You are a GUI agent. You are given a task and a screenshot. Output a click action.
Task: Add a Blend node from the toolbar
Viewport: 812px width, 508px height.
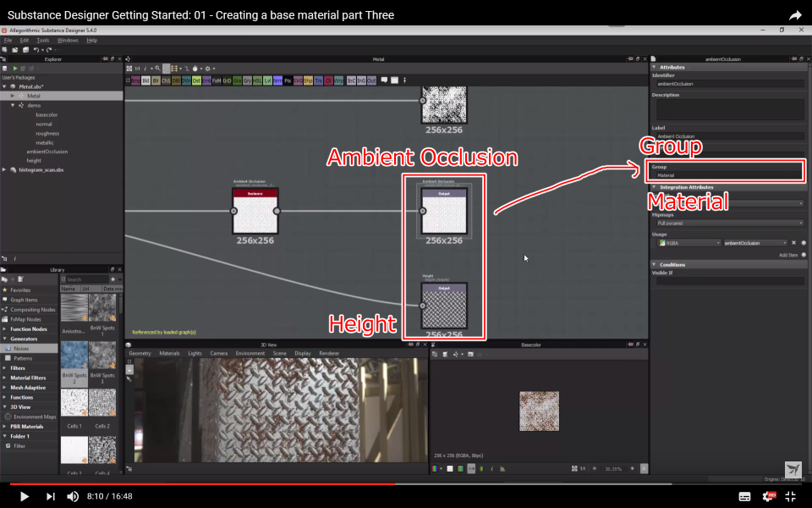(145, 81)
